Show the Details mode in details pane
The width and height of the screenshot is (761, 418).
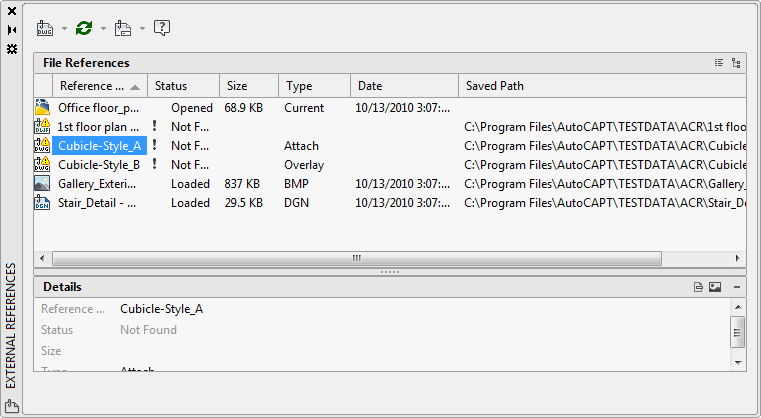click(x=699, y=287)
